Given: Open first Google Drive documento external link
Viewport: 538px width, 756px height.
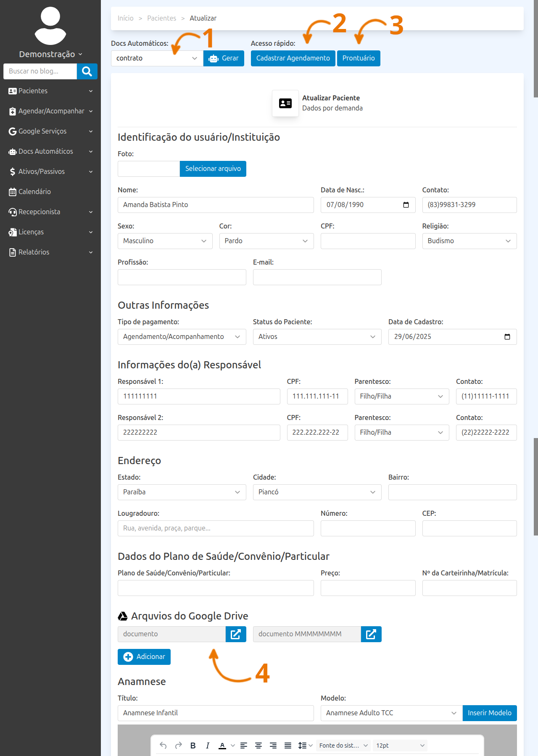Looking at the screenshot, I should point(236,634).
